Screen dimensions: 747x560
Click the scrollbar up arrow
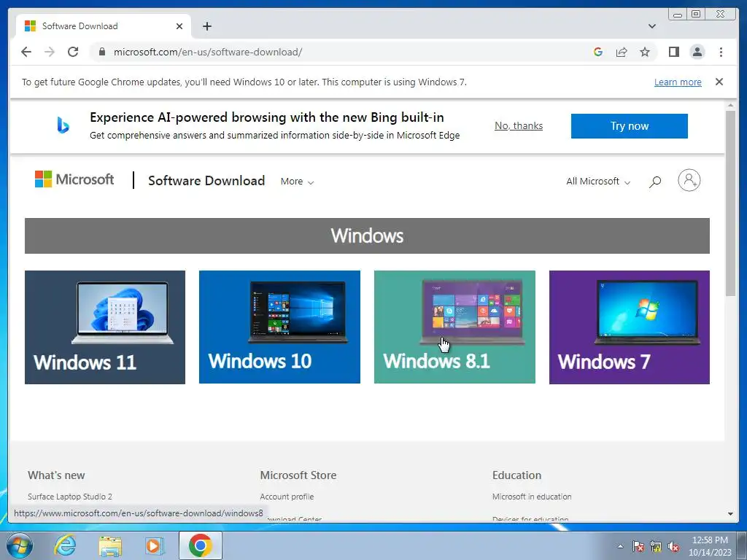pos(730,105)
